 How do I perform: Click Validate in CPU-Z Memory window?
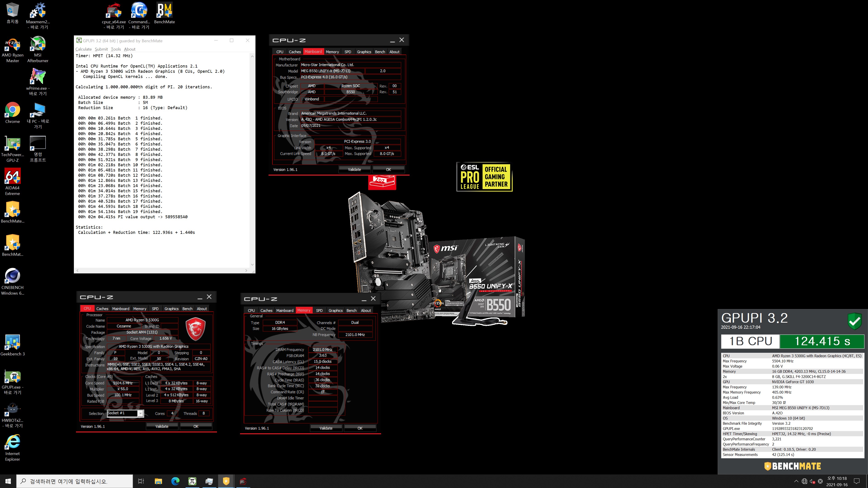pos(326,428)
